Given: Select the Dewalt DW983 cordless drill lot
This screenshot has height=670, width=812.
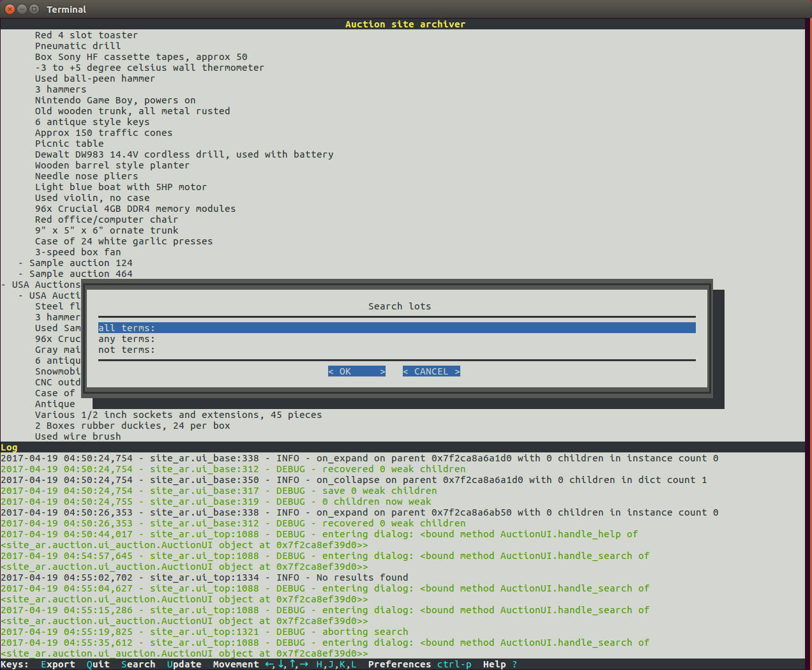Looking at the screenshot, I should click(x=184, y=154).
